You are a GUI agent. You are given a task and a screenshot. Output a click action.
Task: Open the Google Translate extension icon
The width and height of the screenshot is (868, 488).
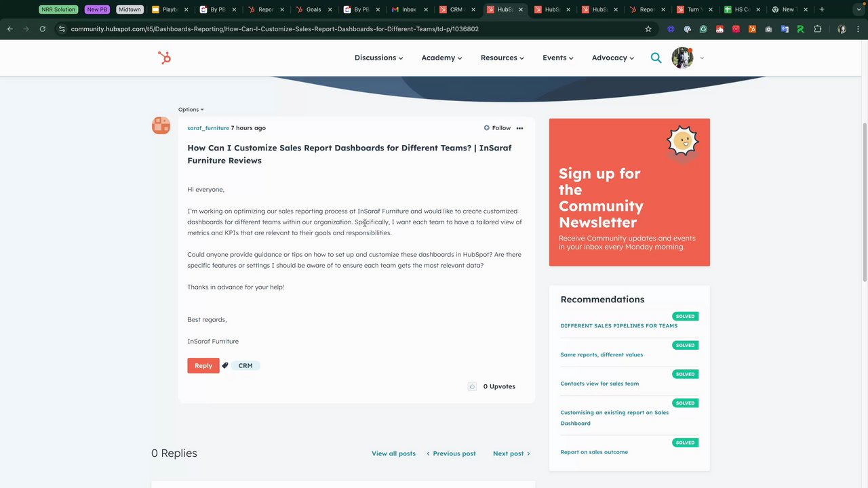point(785,29)
